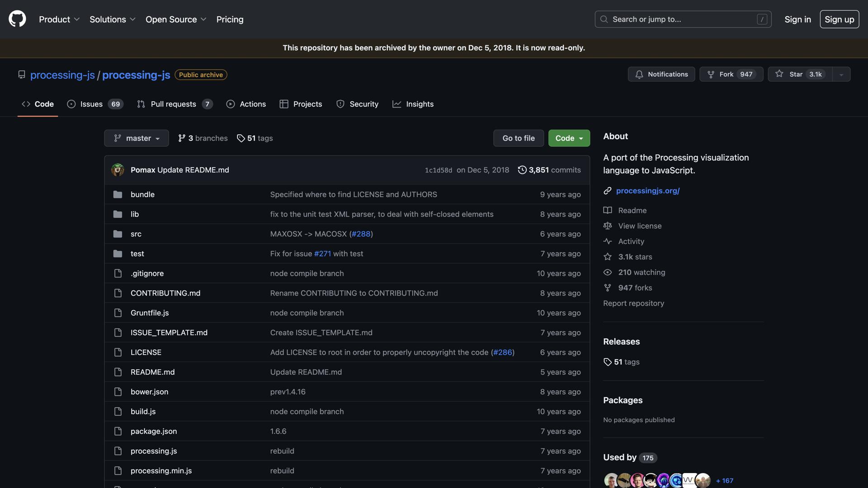Screen dimensions: 868x488
Task: Click the commits history clock icon
Action: tap(522, 169)
